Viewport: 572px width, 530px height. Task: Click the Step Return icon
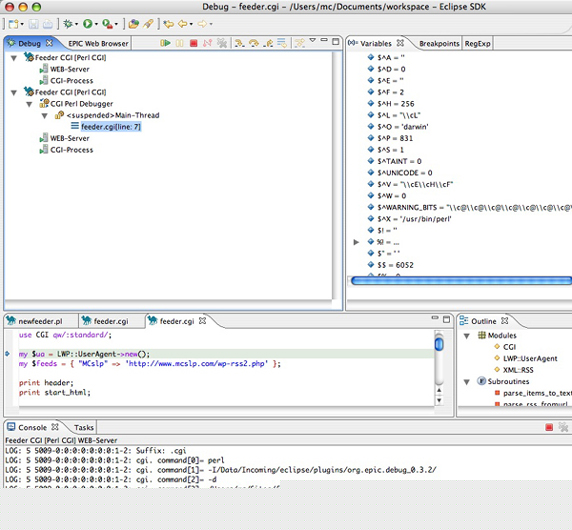[x=268, y=43]
